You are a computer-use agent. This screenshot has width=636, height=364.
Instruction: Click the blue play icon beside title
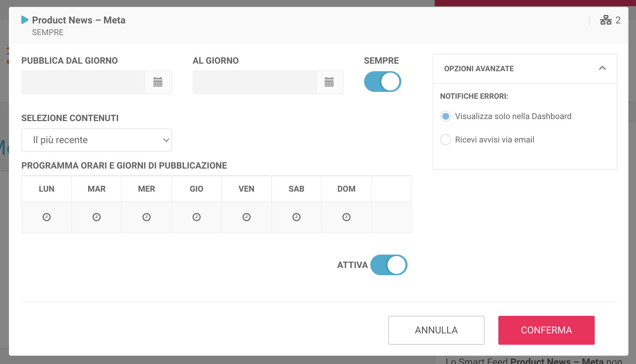coord(25,20)
